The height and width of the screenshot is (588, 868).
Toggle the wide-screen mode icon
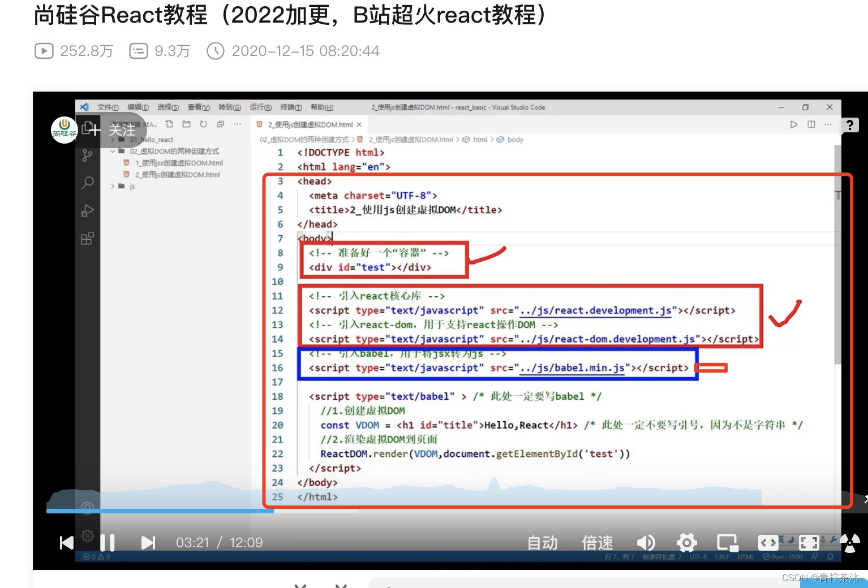coord(768,543)
